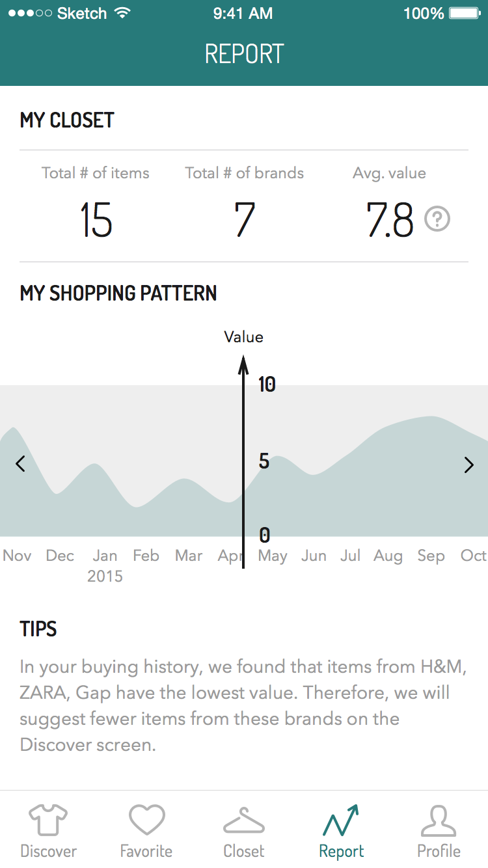
Task: Switch to the Profile tab label
Action: pos(439,851)
